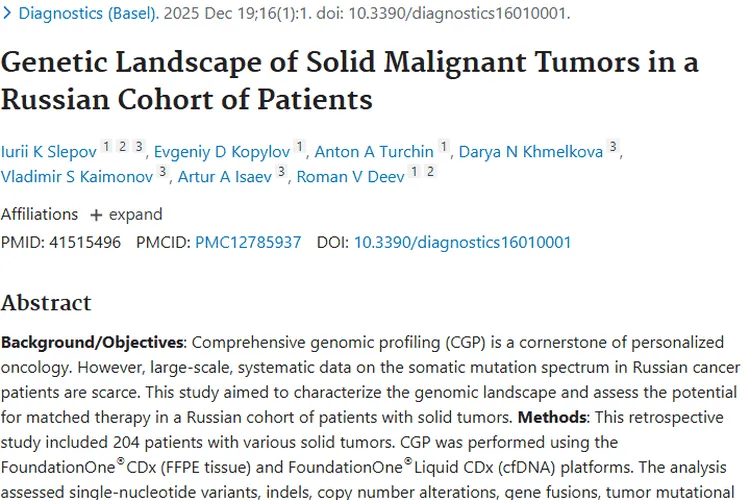
Task: Show affiliation 1 beside Turchin
Action: point(443,148)
